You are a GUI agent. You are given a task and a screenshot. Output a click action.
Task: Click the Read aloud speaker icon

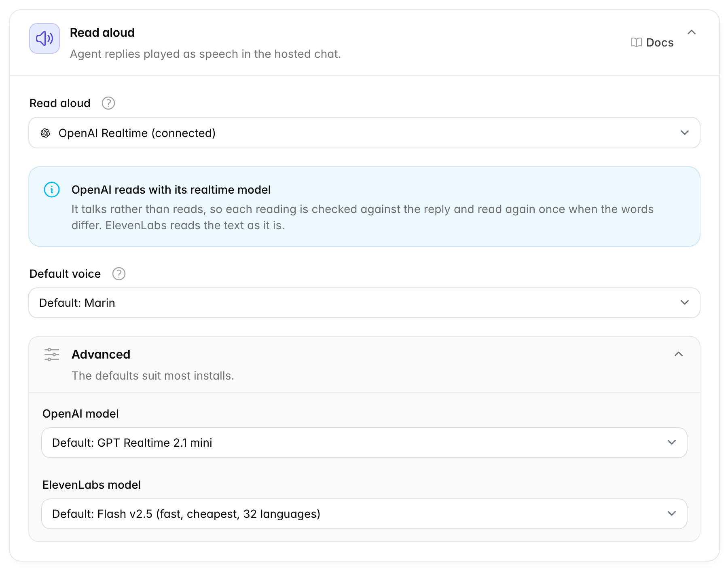tap(44, 38)
